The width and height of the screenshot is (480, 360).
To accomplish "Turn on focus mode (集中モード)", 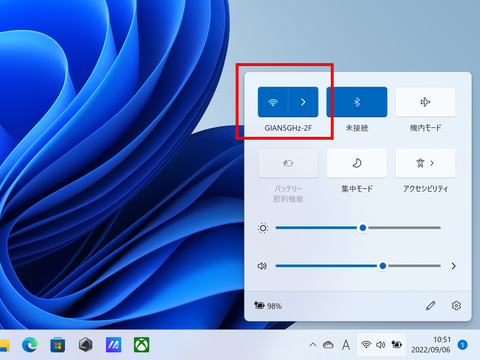I will (357, 163).
